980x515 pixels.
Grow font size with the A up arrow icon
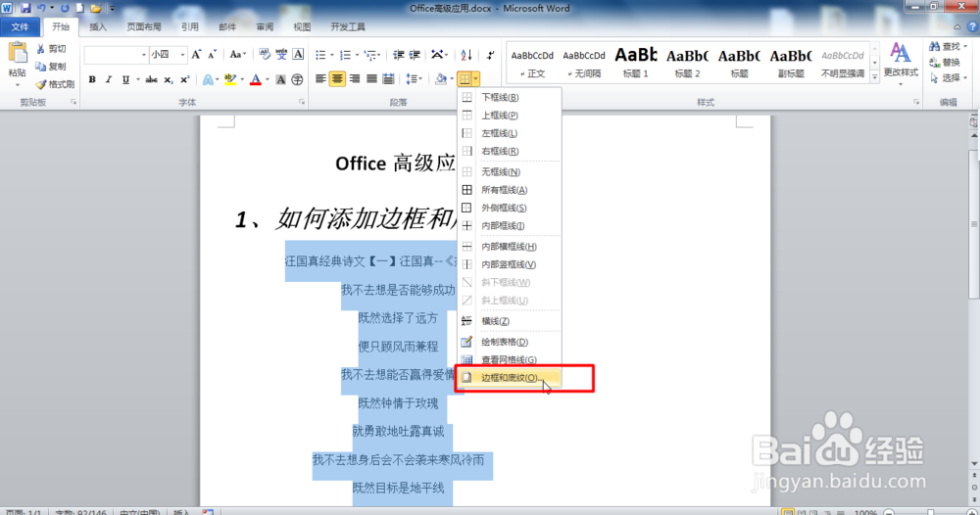click(x=196, y=55)
